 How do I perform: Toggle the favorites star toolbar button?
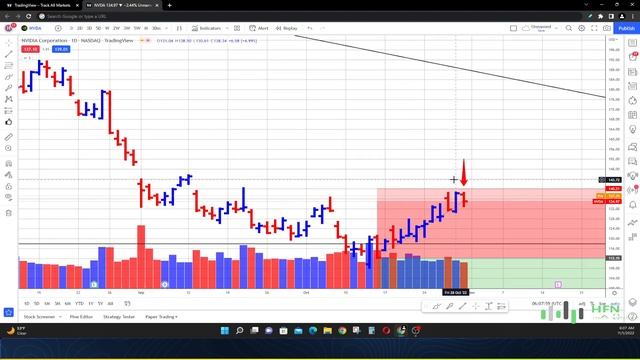[x=9, y=313]
